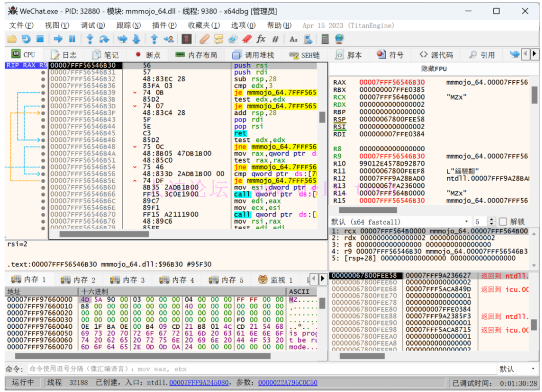Screen dimensions: 542x392
Task: Switch to the 符号 symbols tab
Action: click(x=391, y=55)
